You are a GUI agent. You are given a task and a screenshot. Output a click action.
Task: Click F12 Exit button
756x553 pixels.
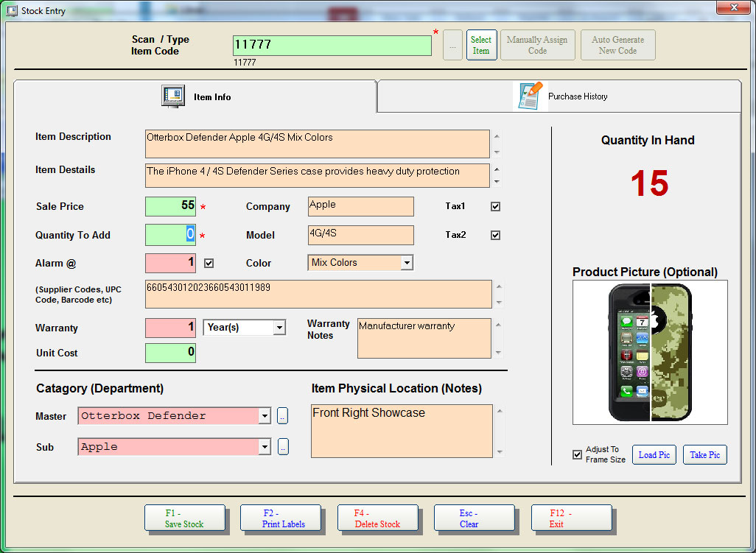coord(572,518)
